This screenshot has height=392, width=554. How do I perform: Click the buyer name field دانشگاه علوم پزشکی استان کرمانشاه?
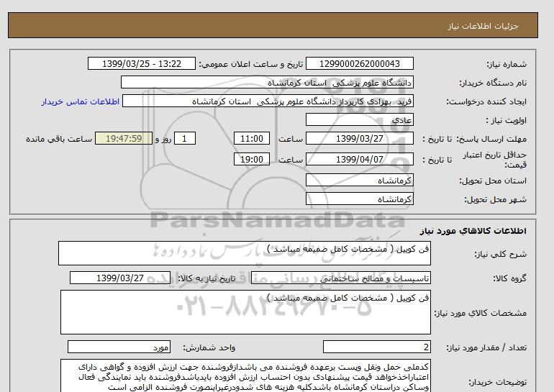pos(267,82)
